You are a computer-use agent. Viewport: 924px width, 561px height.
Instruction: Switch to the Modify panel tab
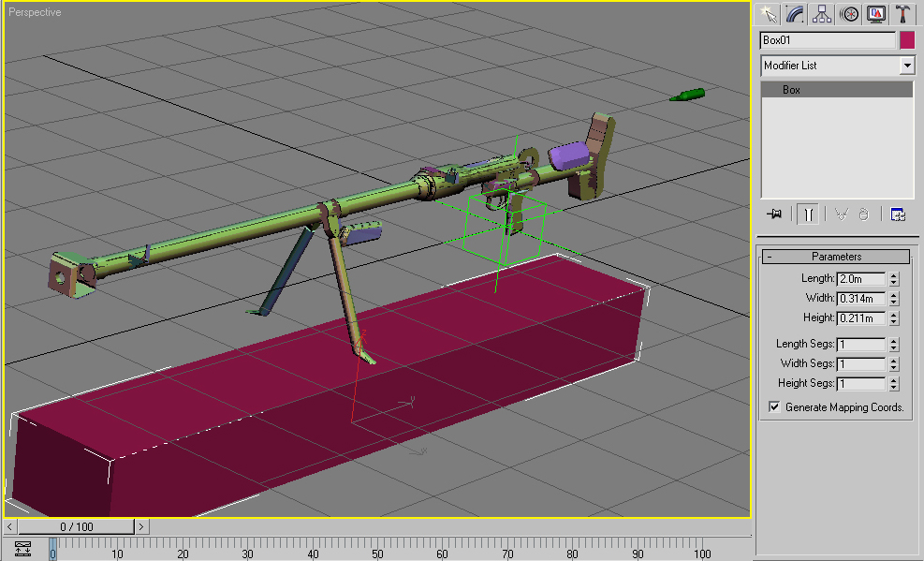point(795,14)
